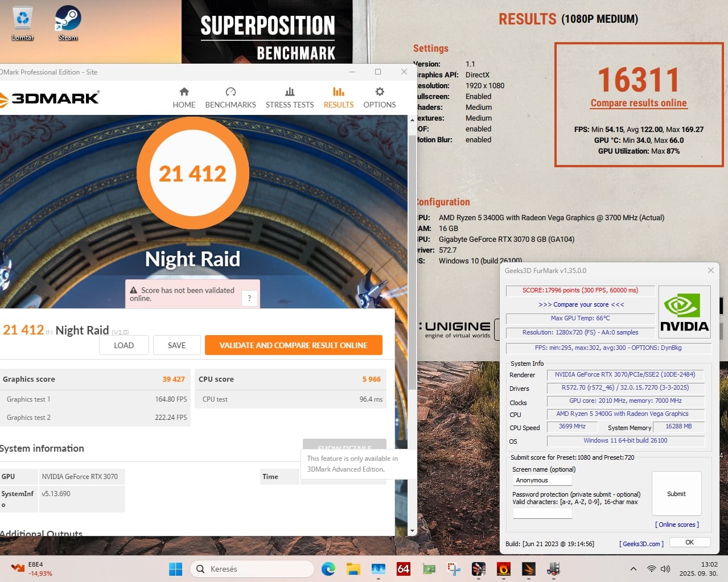This screenshot has width=728, height=582.
Task: Open the red 64 taskbar app
Action: pos(404,569)
